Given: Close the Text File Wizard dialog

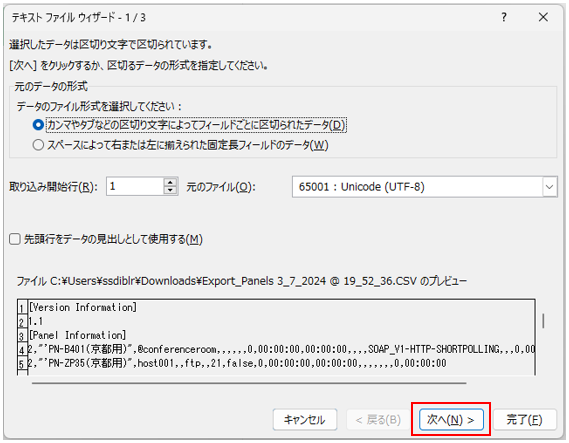Looking at the screenshot, I should (543, 17).
